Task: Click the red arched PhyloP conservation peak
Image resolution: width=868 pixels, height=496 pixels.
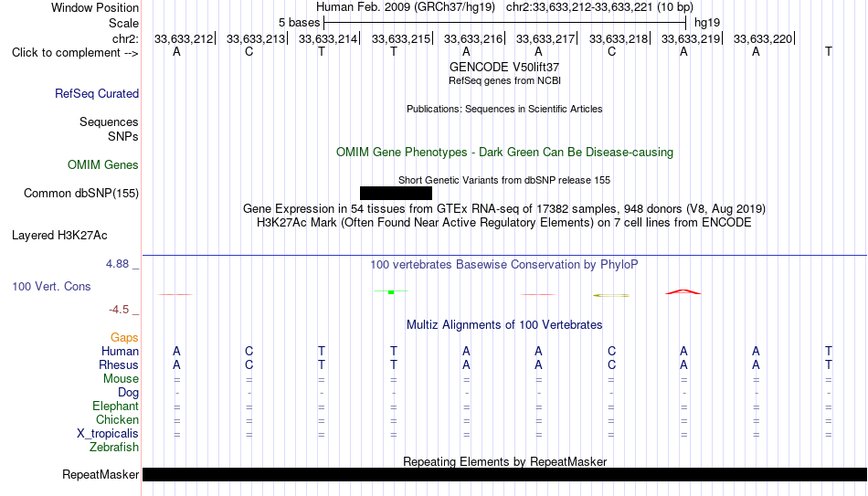Action: click(x=683, y=291)
